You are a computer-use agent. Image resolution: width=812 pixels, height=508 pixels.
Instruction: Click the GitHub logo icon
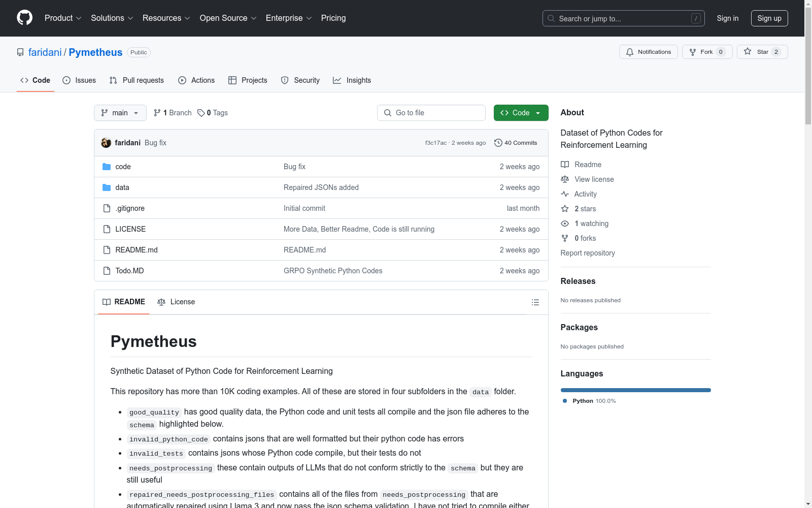(x=24, y=18)
